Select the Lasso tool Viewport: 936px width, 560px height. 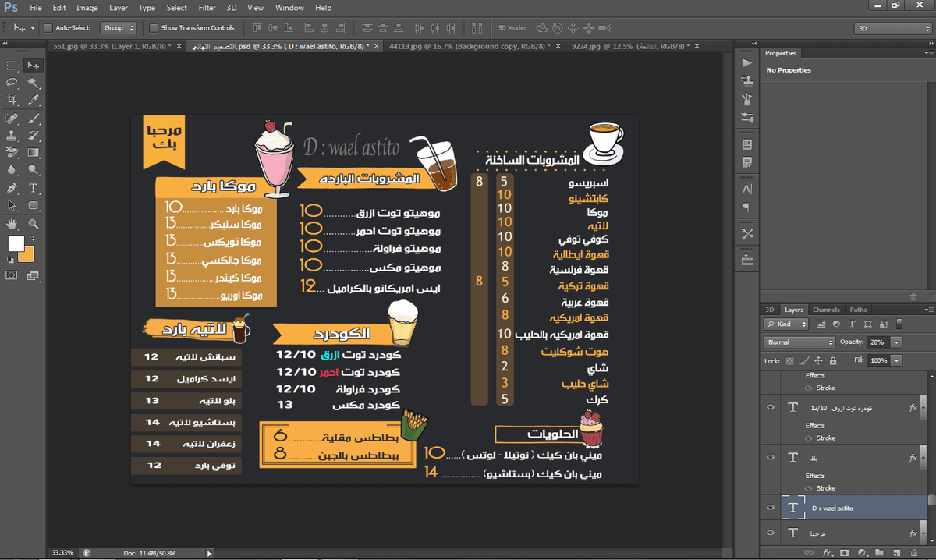(x=12, y=82)
